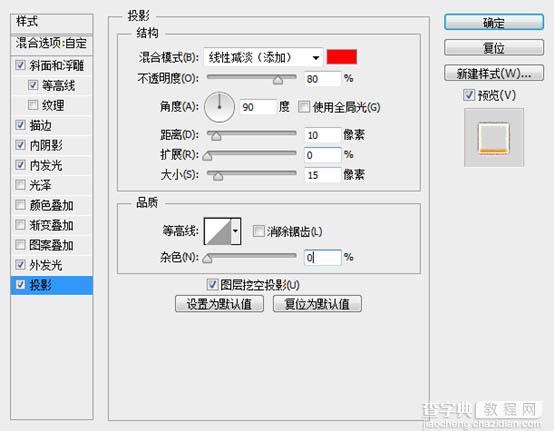Toggle the 斜面和浮雕 checkbox
Viewport: 554px width, 431px height.
20,65
